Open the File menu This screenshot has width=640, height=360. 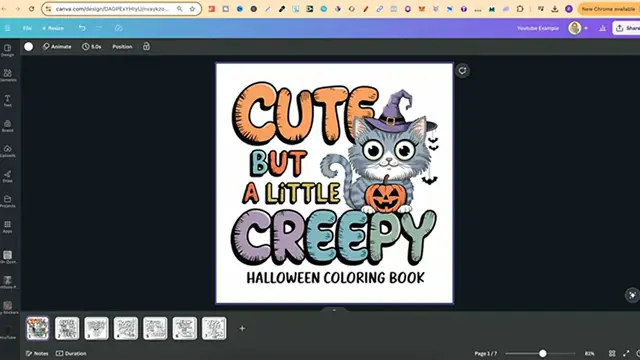27,28
